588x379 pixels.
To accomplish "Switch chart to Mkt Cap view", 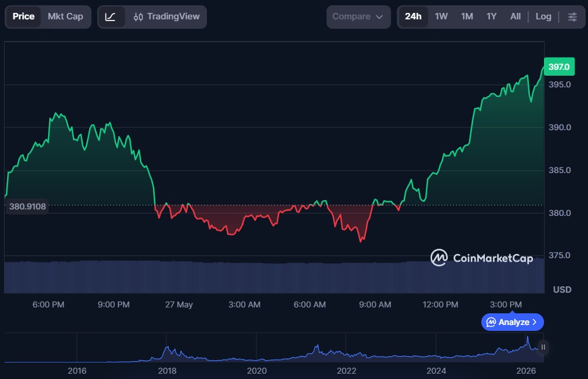I will (65, 17).
